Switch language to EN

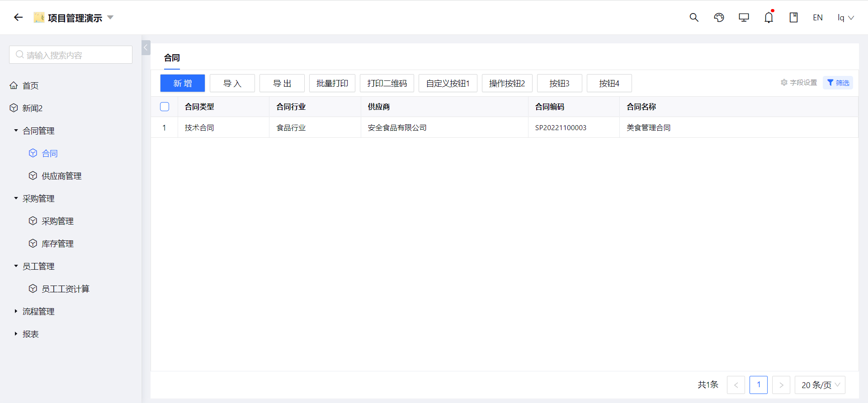818,18
